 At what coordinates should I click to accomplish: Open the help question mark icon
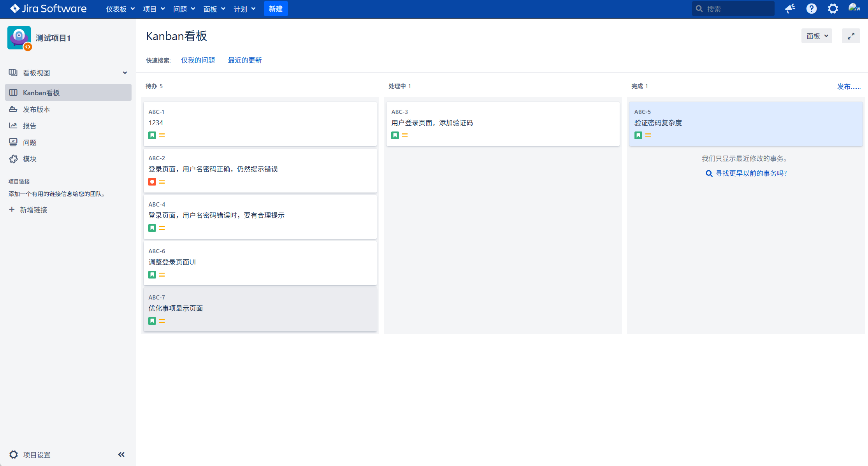tap(811, 9)
